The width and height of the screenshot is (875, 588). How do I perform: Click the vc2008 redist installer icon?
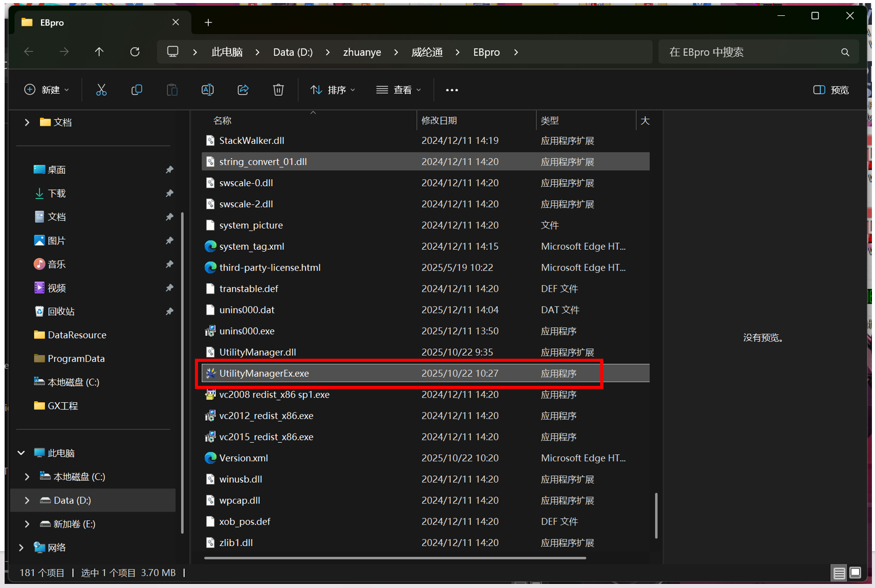(210, 395)
